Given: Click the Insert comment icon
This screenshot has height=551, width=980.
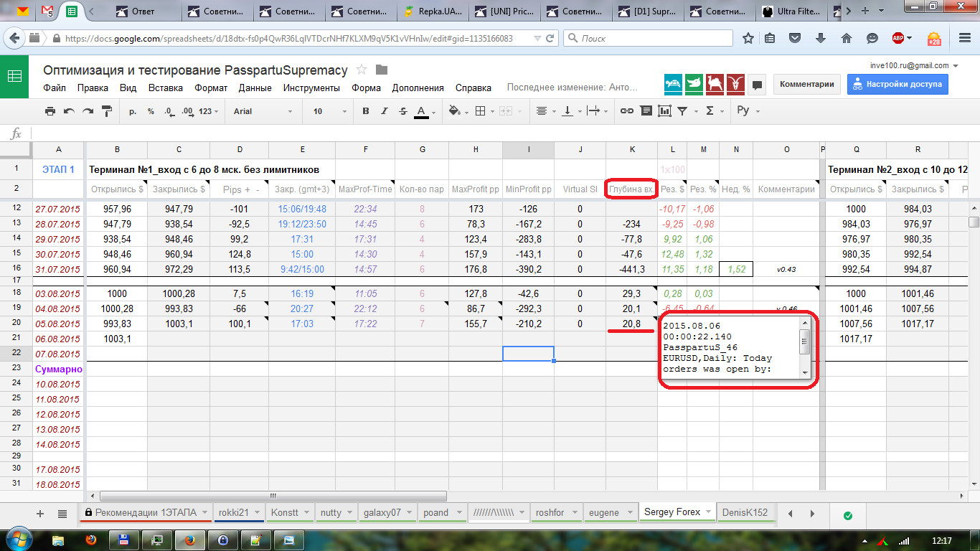Looking at the screenshot, I should point(646,111).
